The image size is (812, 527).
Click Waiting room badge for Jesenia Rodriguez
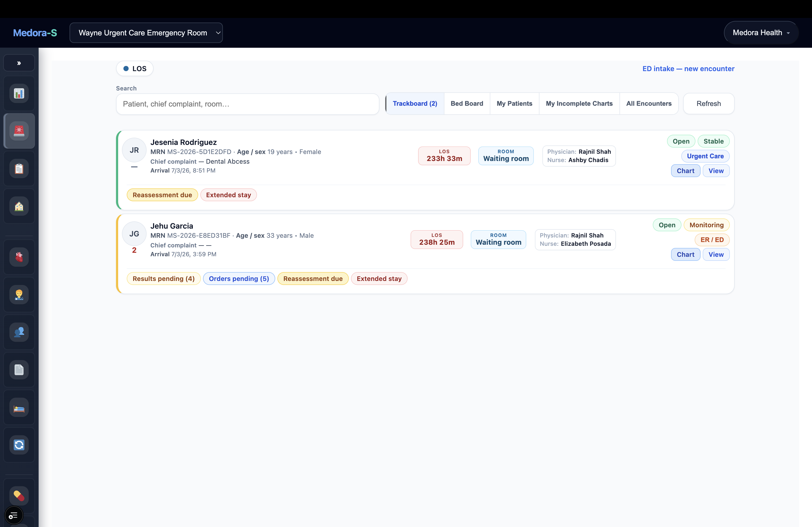click(x=506, y=156)
